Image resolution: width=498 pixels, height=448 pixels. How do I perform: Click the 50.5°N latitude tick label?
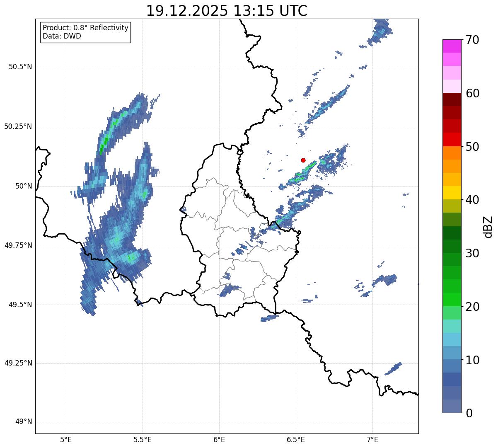point(20,67)
